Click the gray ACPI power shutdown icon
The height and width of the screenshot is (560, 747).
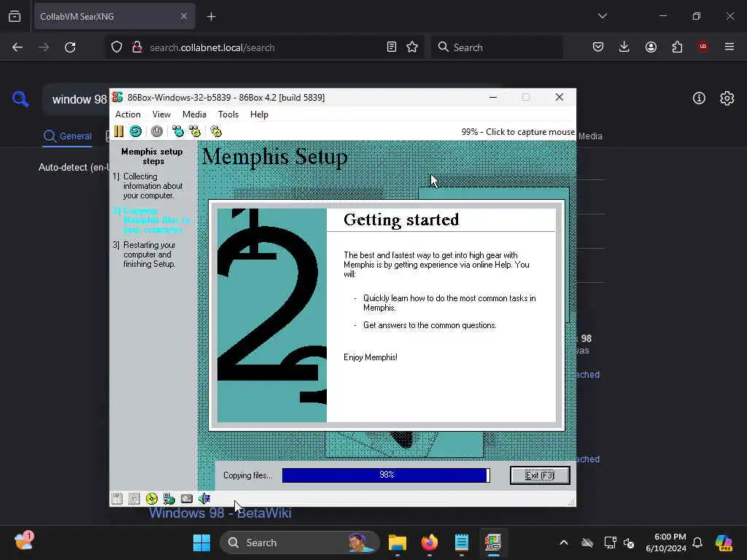157,131
